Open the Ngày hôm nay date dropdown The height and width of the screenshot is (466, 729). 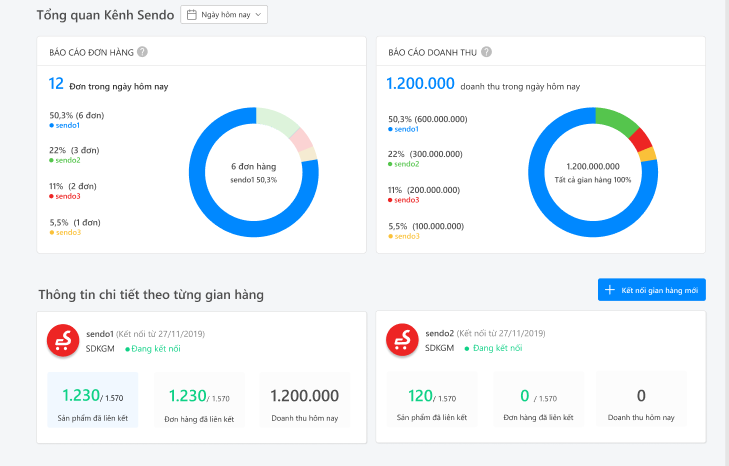(224, 15)
